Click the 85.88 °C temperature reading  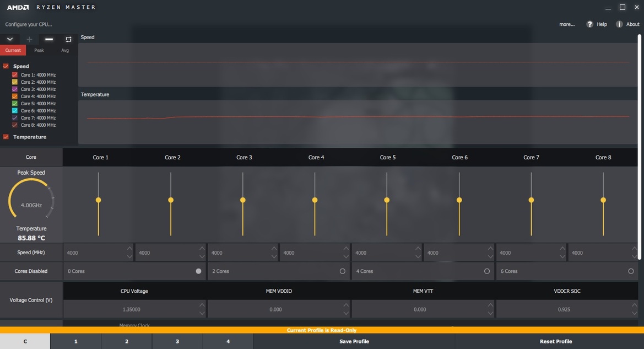pyautogui.click(x=31, y=238)
